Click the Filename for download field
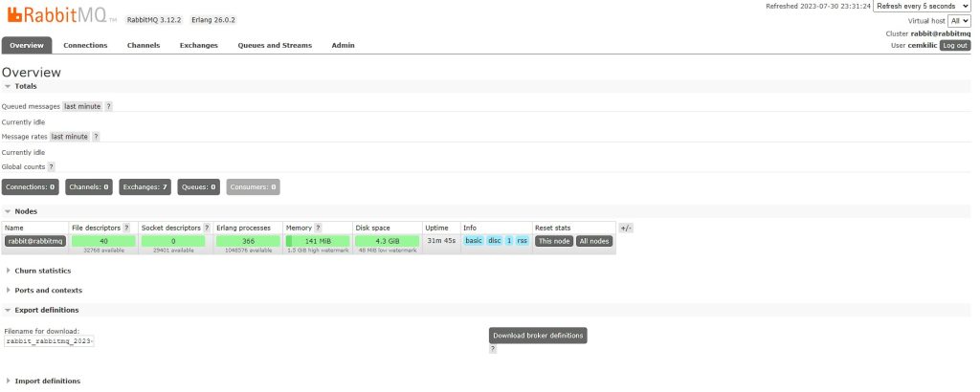Image resolution: width=980 pixels, height=392 pixels. (50, 340)
